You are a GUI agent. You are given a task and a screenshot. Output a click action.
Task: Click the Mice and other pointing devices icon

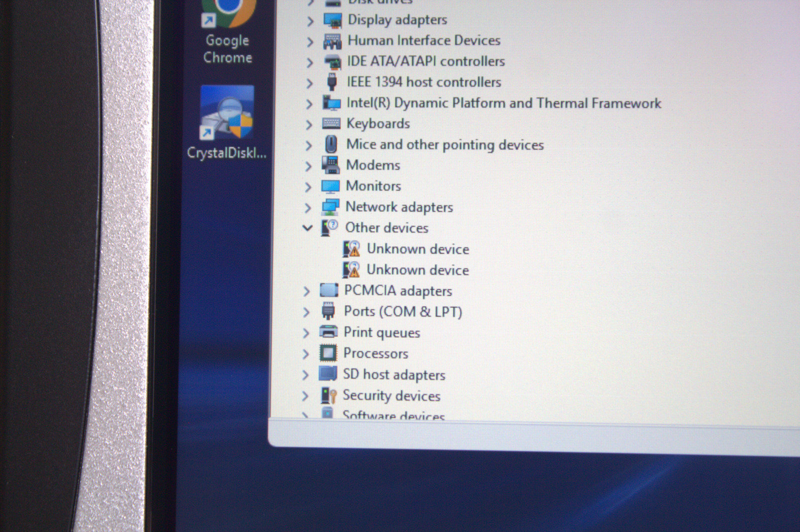coord(331,144)
